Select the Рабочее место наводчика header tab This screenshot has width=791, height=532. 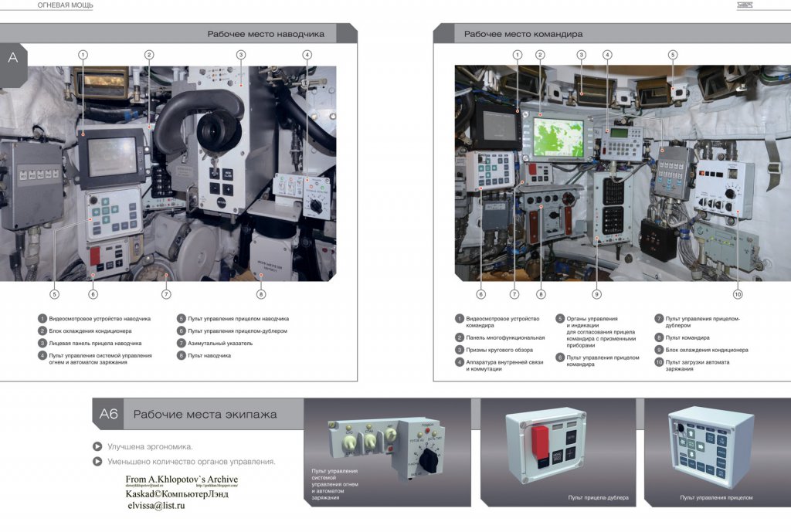coord(265,34)
